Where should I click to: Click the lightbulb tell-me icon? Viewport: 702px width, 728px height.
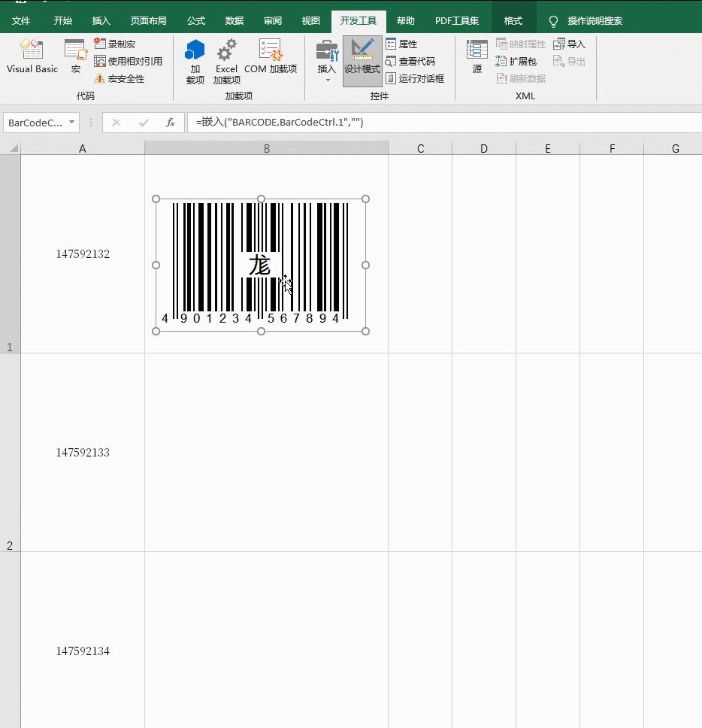tap(553, 21)
